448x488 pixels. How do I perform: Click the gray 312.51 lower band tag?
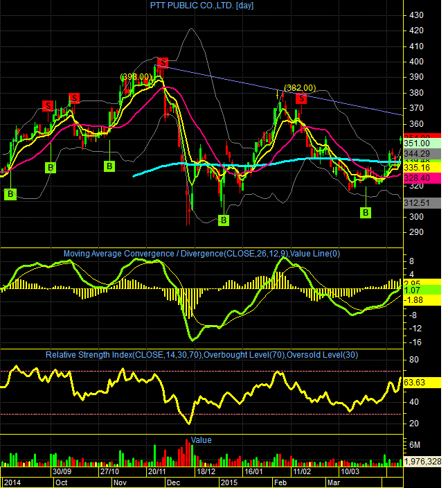point(422,203)
